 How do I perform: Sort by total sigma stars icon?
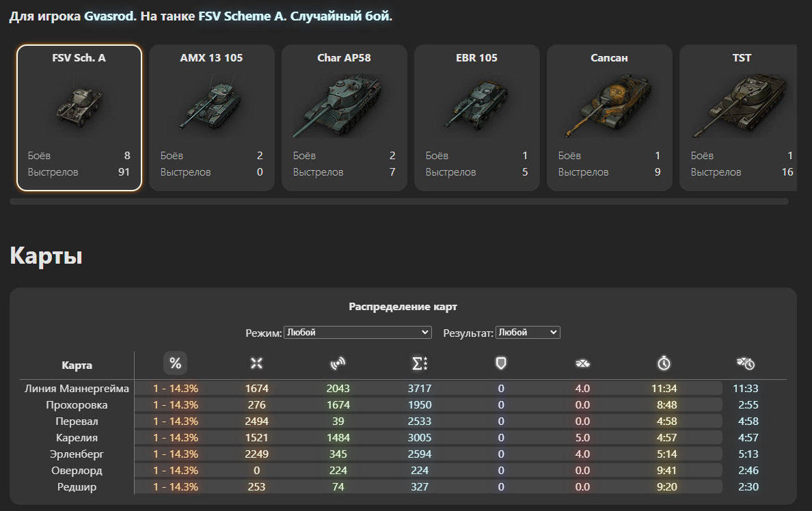tap(420, 363)
